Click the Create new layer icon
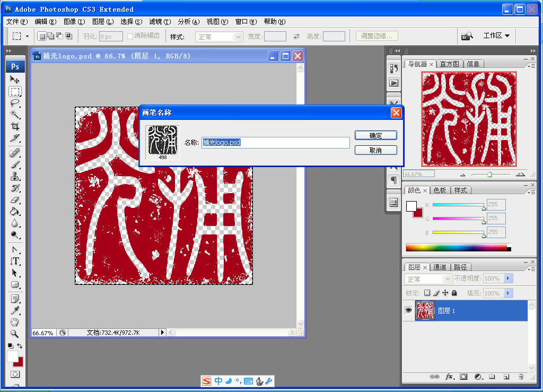The image size is (543, 392). click(x=506, y=377)
